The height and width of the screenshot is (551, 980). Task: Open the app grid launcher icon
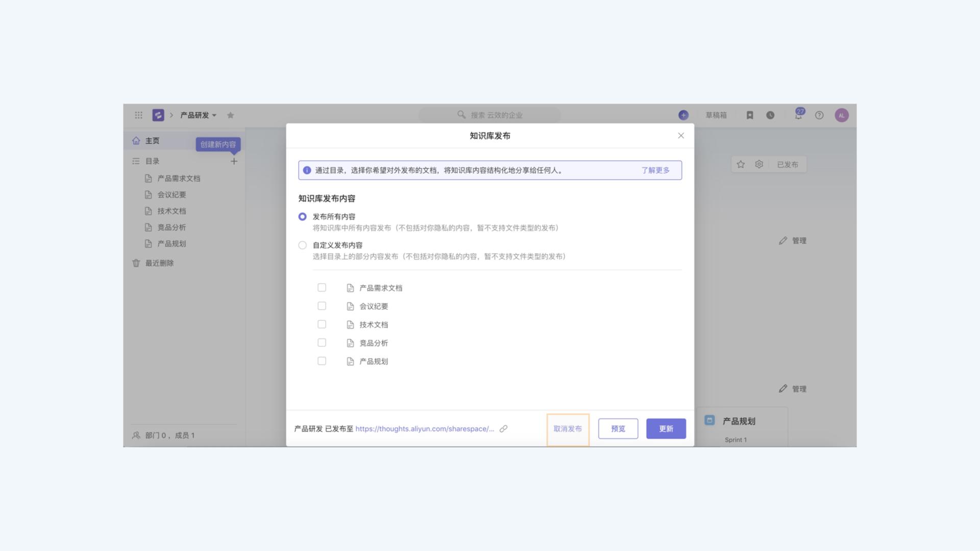(138, 115)
